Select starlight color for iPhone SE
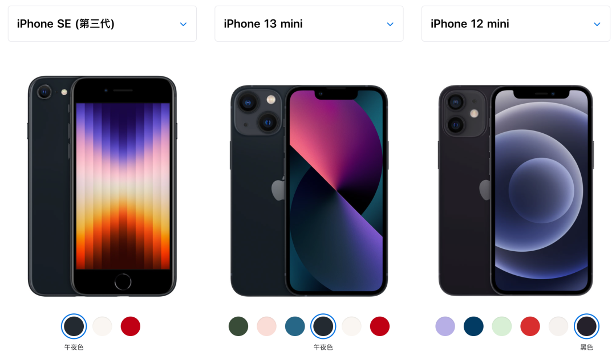 click(x=102, y=326)
